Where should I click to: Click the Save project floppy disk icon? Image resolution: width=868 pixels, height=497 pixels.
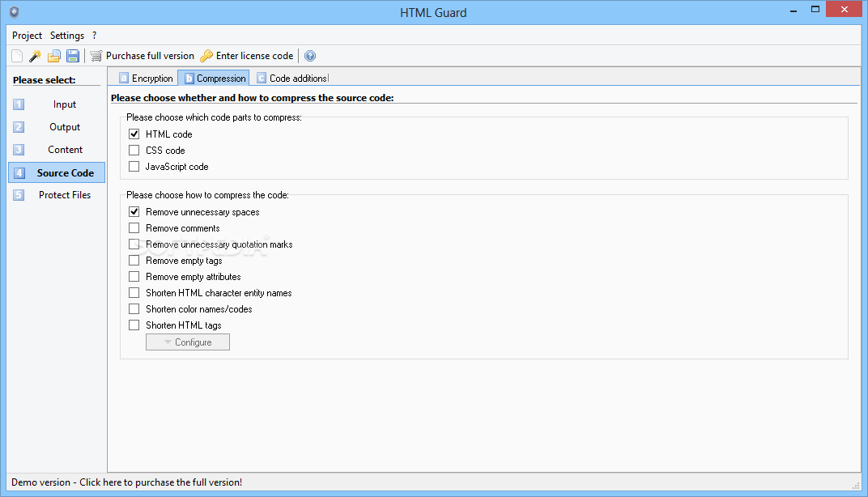pyautogui.click(x=73, y=56)
